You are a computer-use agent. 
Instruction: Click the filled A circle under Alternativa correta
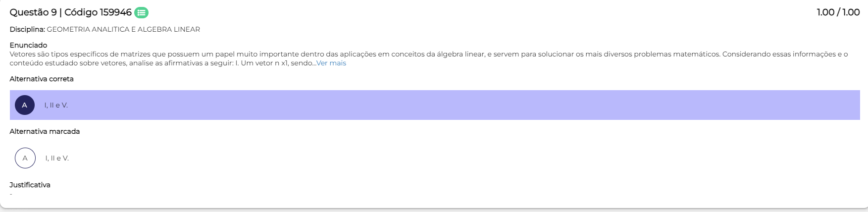point(25,105)
